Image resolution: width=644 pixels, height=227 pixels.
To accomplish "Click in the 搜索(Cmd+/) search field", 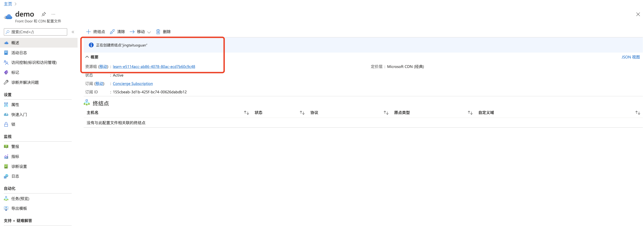I will coord(36,32).
